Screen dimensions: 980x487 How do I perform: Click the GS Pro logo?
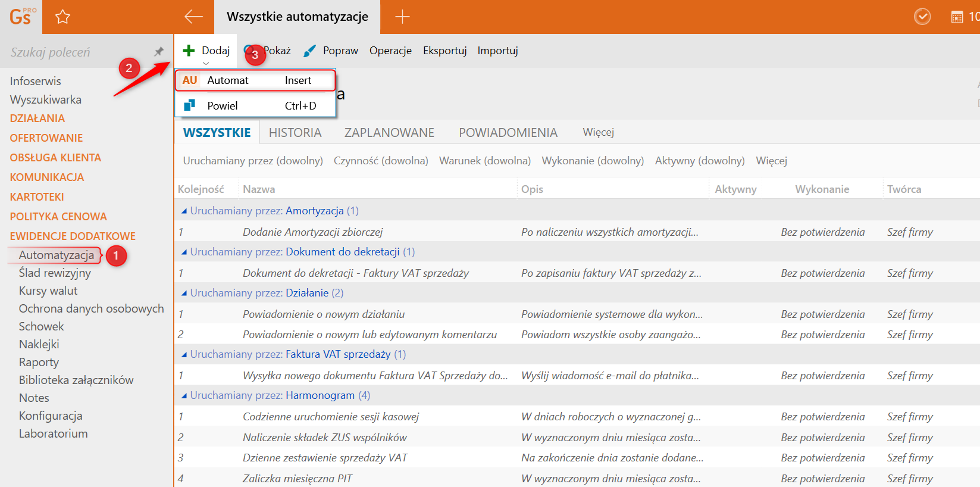[21, 17]
